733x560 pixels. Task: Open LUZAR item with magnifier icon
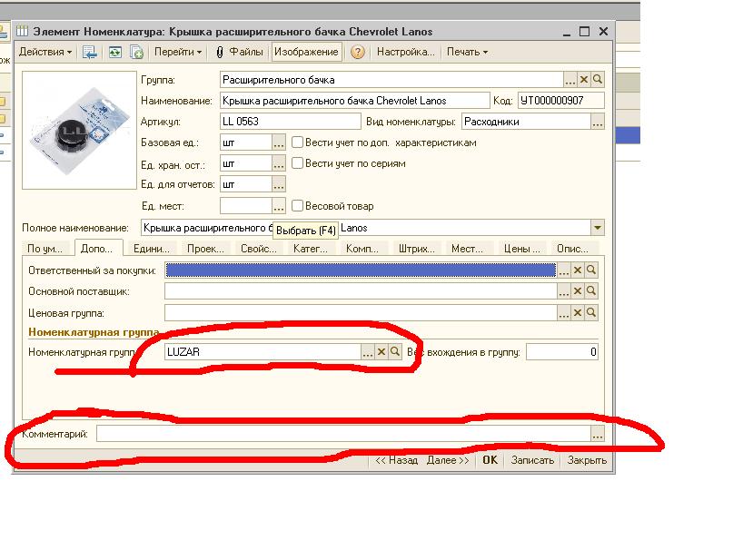click(395, 352)
